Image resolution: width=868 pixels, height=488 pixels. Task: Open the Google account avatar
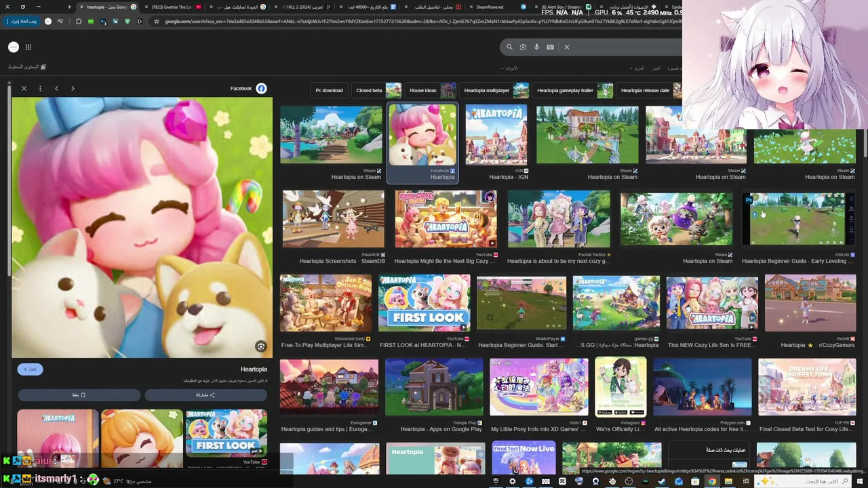[14, 47]
